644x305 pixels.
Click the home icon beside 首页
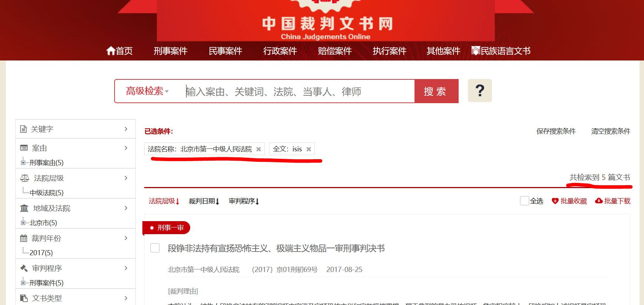[x=110, y=51]
